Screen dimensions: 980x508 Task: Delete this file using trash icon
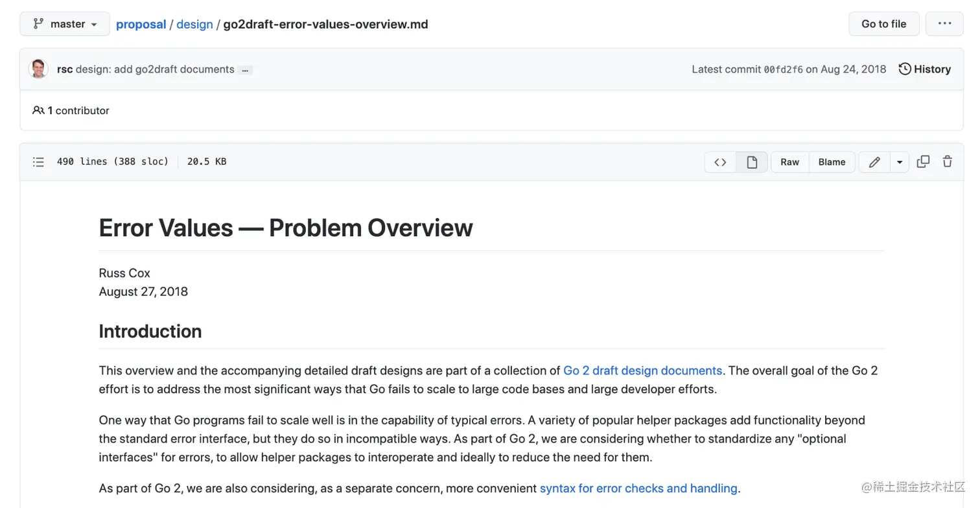[x=948, y=162]
